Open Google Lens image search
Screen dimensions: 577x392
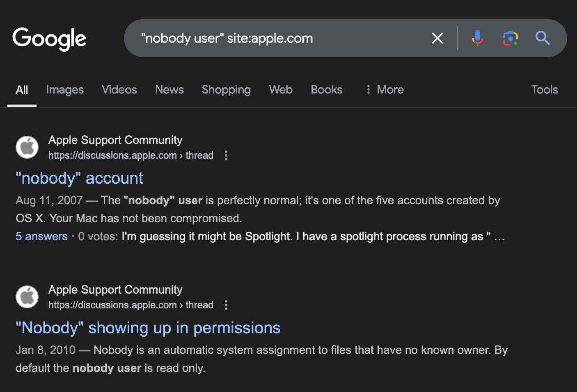(510, 38)
